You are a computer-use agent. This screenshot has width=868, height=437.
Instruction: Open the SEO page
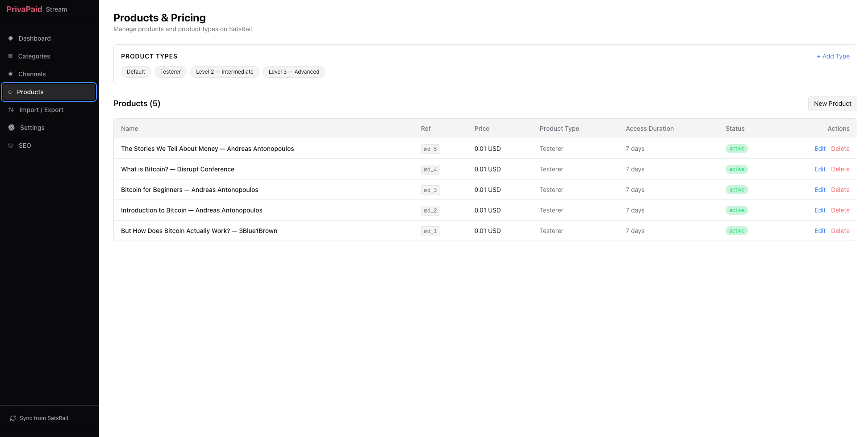(49, 146)
